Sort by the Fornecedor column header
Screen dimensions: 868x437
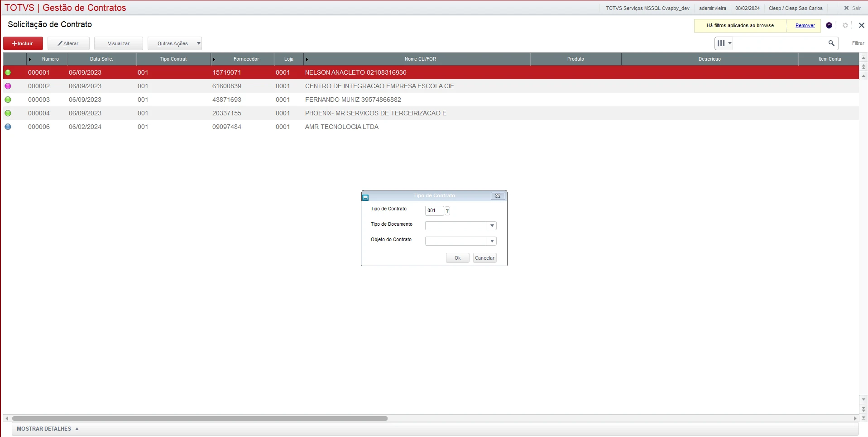[246, 59]
